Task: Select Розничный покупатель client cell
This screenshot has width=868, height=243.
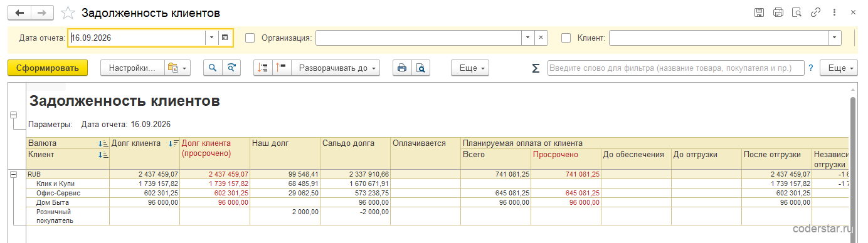Action: click(68, 216)
